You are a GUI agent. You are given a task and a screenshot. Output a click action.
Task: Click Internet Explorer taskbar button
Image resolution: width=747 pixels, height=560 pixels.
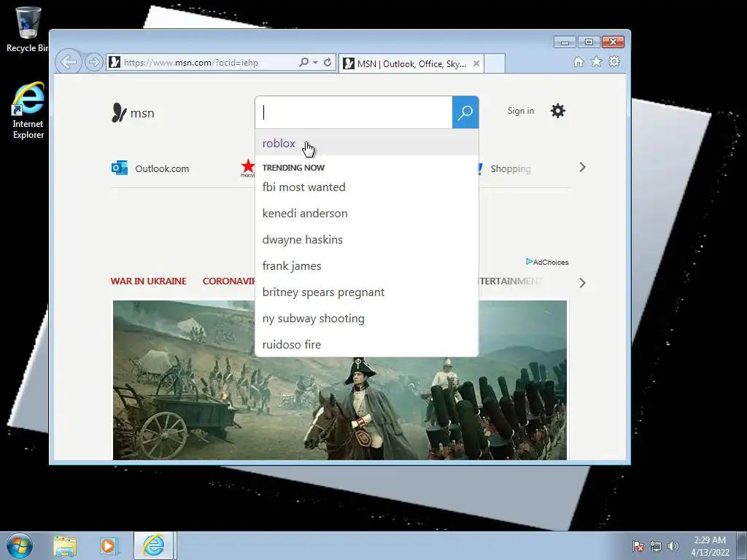(x=153, y=545)
